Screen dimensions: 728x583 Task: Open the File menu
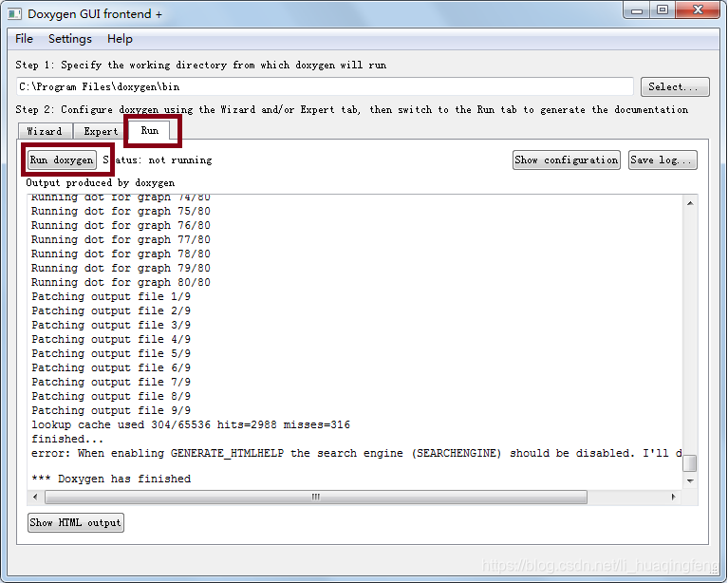coord(24,39)
